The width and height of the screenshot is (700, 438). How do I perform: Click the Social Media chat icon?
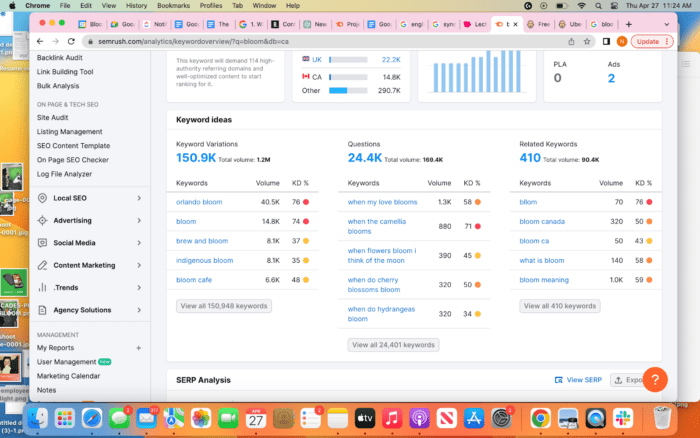[x=42, y=242]
